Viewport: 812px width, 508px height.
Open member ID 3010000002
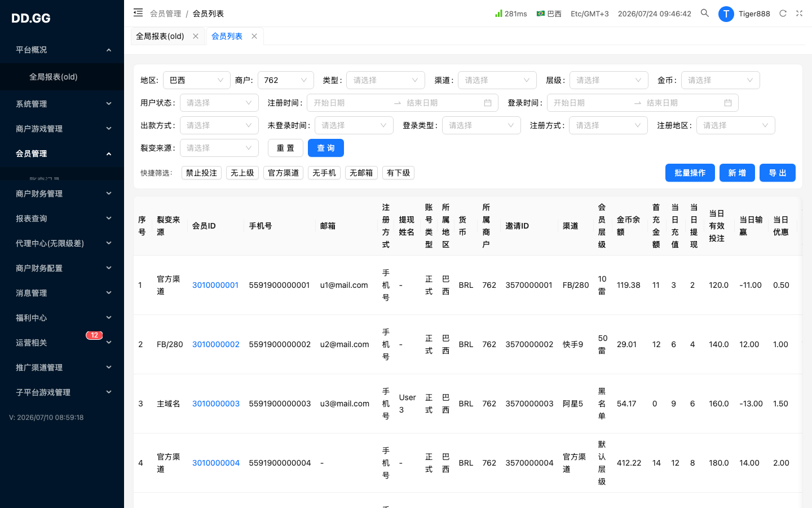(216, 344)
